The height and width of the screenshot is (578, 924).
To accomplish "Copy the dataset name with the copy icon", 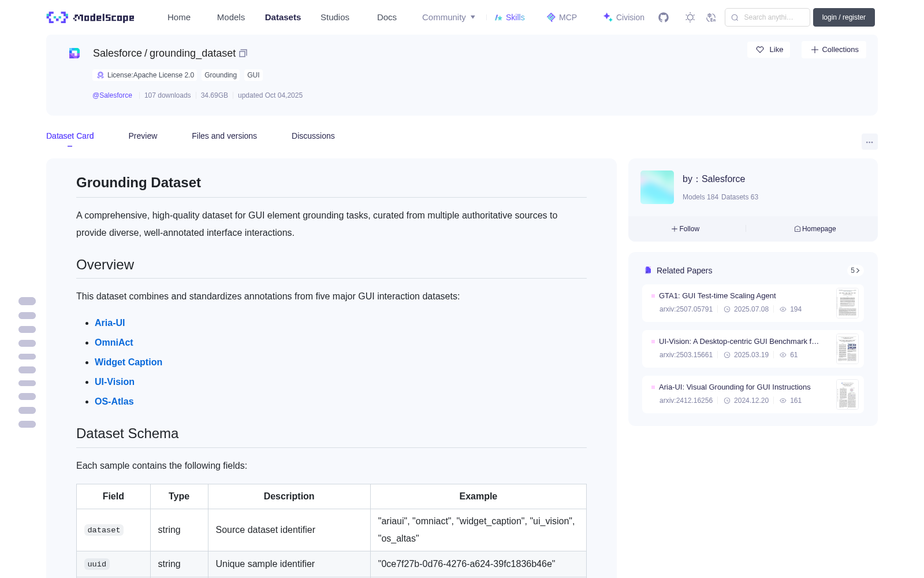I will coord(243,53).
